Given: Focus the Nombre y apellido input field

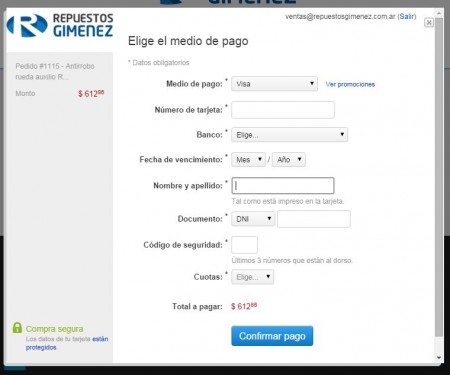Looking at the screenshot, I should (283, 186).
